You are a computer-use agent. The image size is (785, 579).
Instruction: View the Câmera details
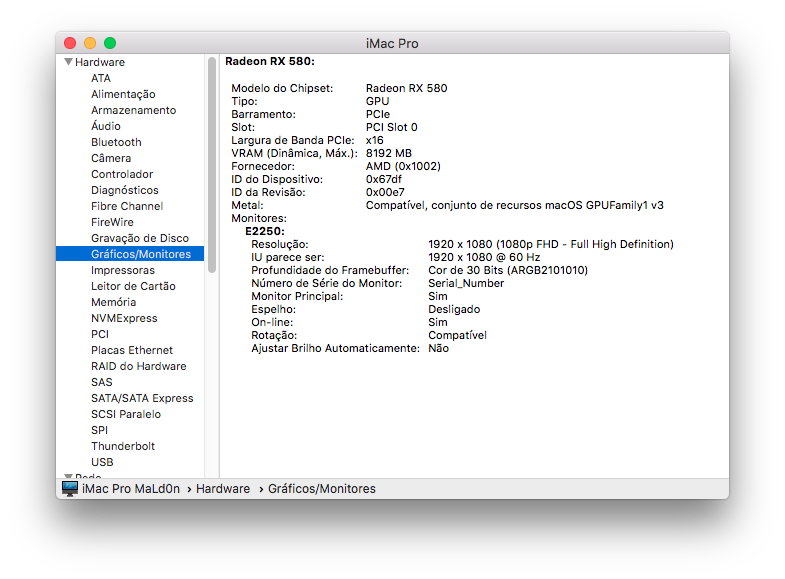tap(111, 158)
